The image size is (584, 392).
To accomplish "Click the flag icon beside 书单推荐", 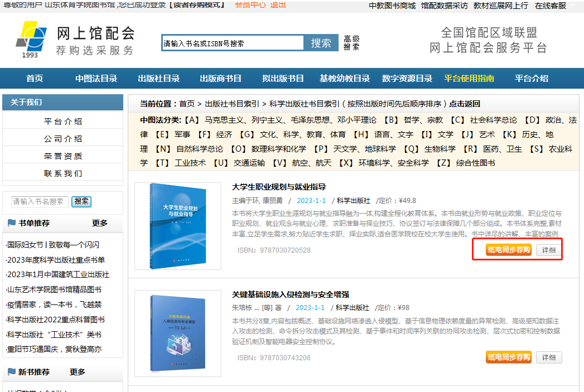I will [x=12, y=223].
